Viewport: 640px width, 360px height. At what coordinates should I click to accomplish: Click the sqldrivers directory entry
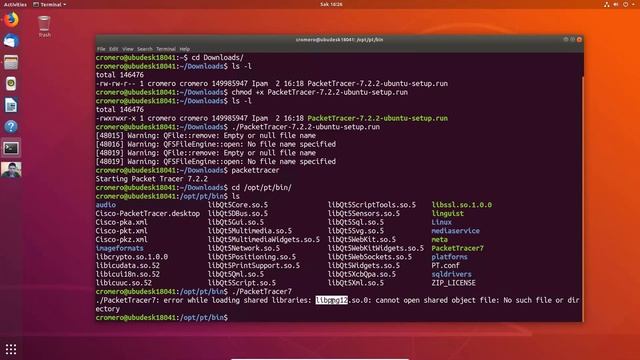point(451,274)
